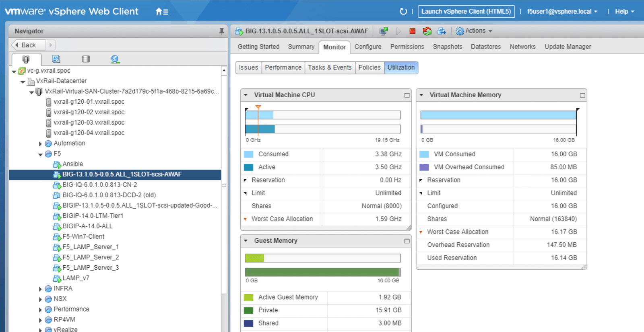This screenshot has width=644, height=332.
Task: Select the F5_LAMP_Server_2 virtual machine
Action: [x=91, y=257]
